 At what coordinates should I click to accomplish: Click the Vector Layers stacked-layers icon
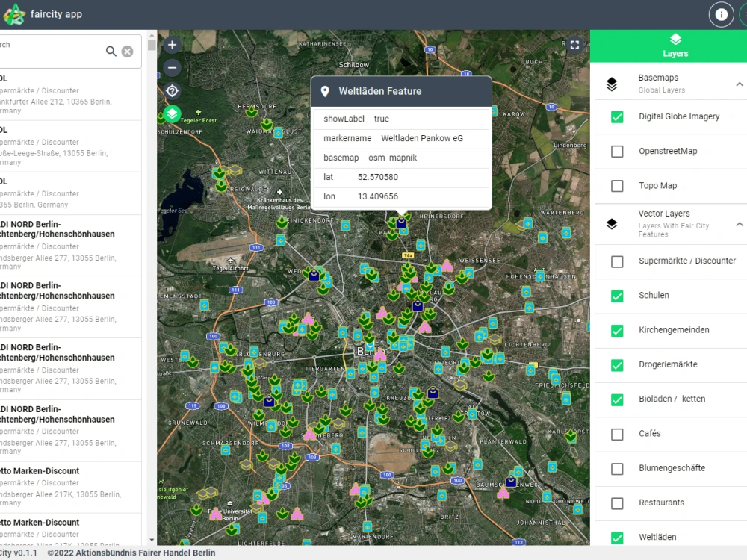pyautogui.click(x=612, y=223)
